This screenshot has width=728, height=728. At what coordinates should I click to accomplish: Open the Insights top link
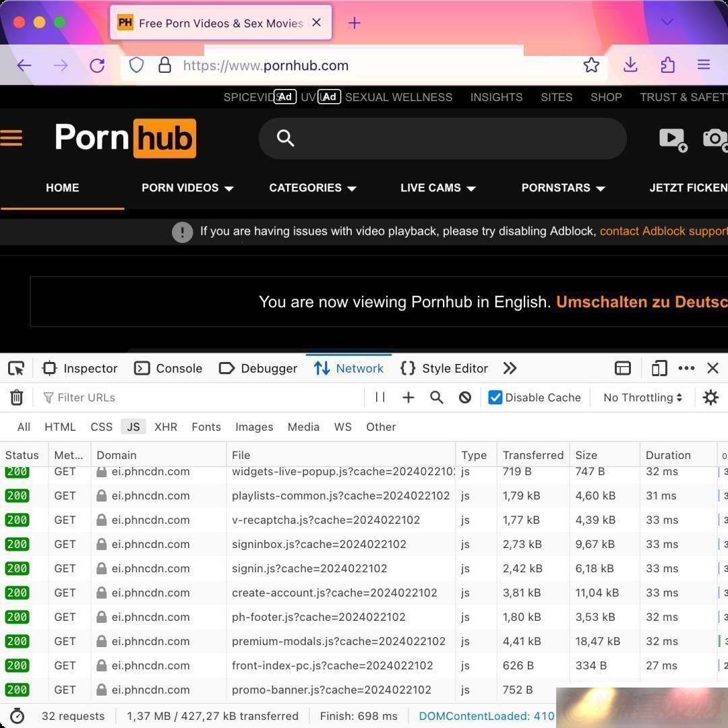point(496,97)
